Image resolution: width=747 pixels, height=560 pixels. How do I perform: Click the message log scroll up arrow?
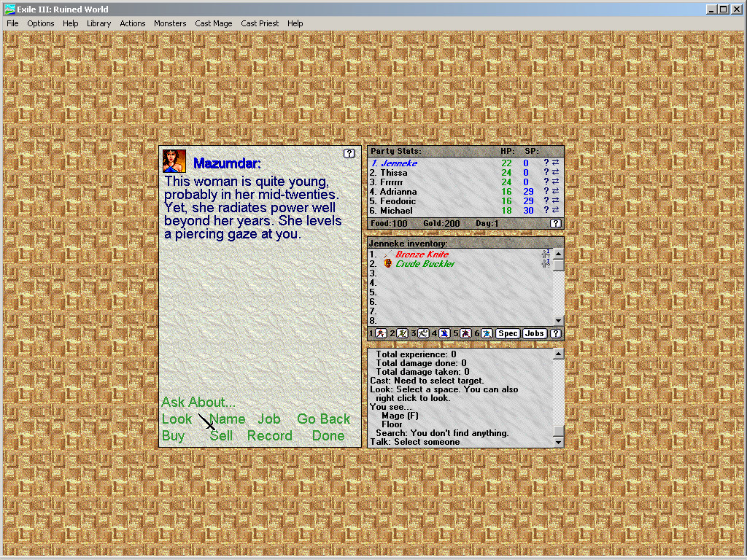558,354
